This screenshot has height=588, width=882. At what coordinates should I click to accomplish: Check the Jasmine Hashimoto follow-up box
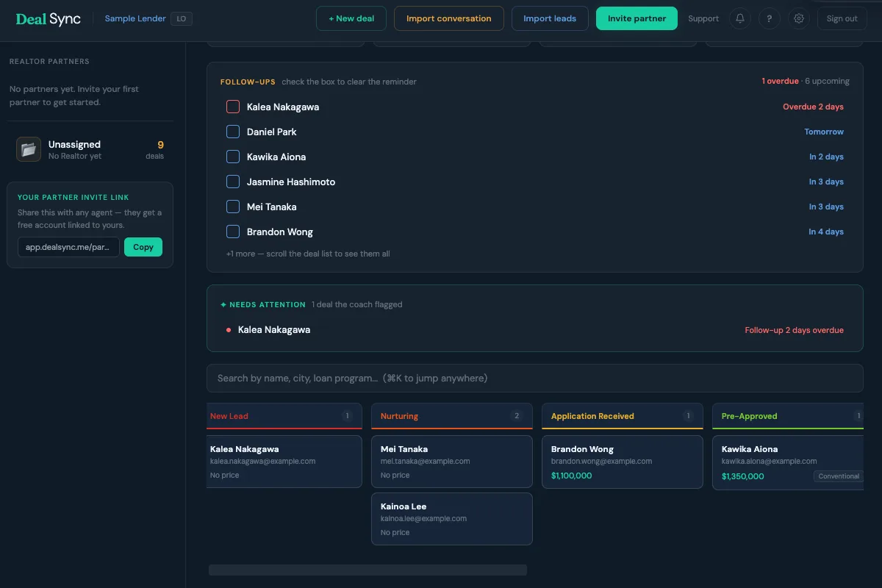point(233,182)
